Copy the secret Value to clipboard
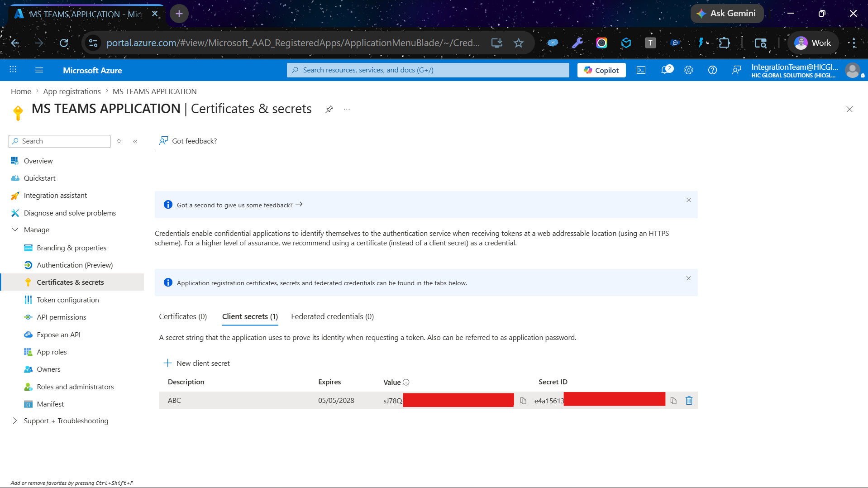Screen dimensions: 868x488 [523, 401]
